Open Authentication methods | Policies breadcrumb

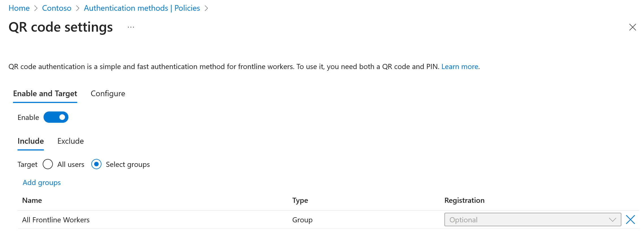coord(142,8)
